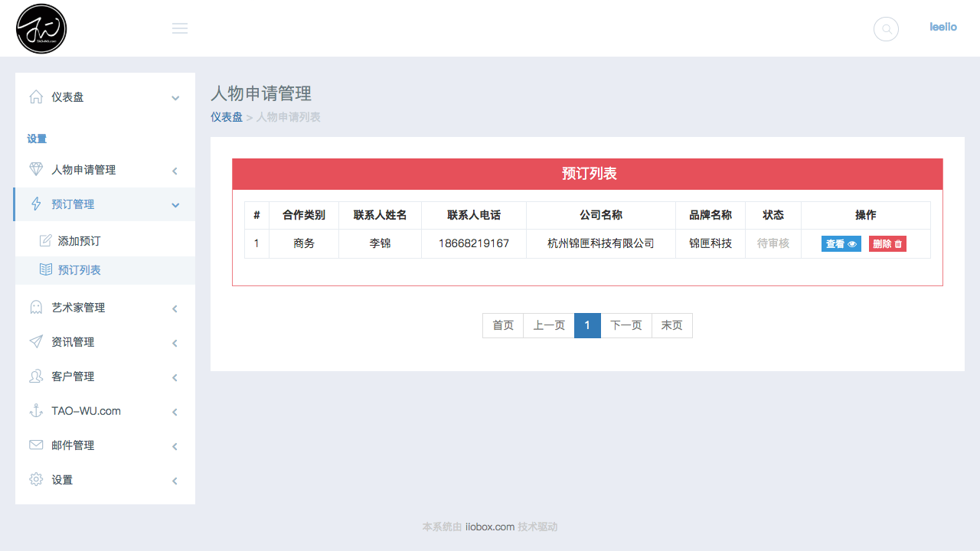
Task: Click the paper plane icon for 资讯管理
Action: [x=36, y=341]
